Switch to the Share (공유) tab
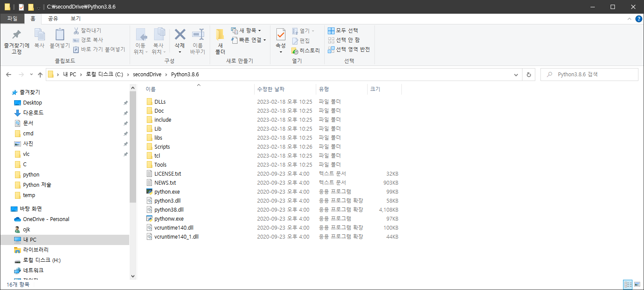The height and width of the screenshot is (290, 644). [x=53, y=18]
